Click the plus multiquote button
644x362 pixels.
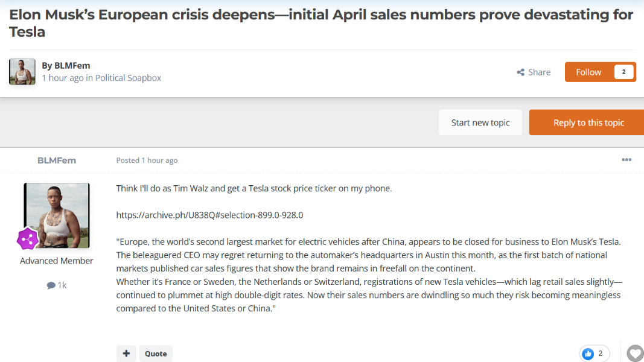tap(126, 354)
